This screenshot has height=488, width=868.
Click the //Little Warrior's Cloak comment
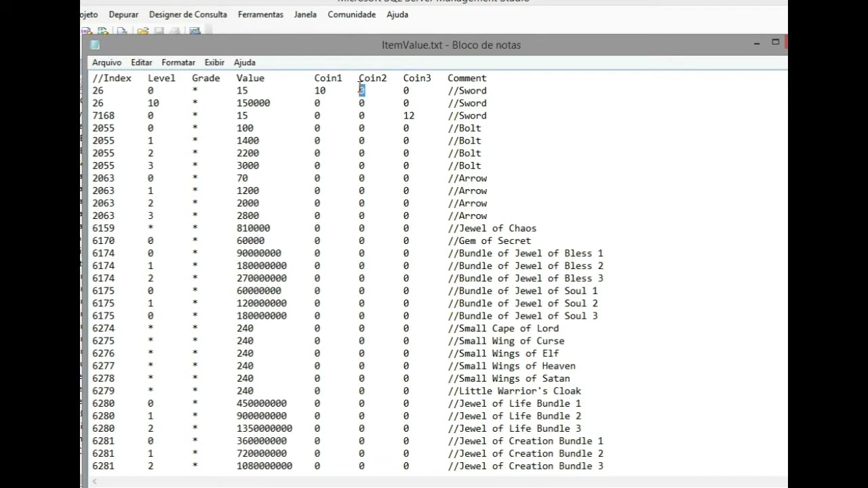[x=515, y=391]
